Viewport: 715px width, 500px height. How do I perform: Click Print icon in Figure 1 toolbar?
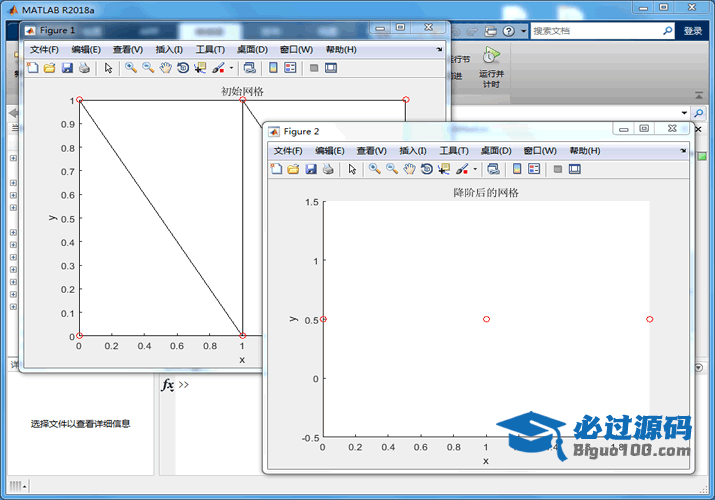tap(84, 68)
